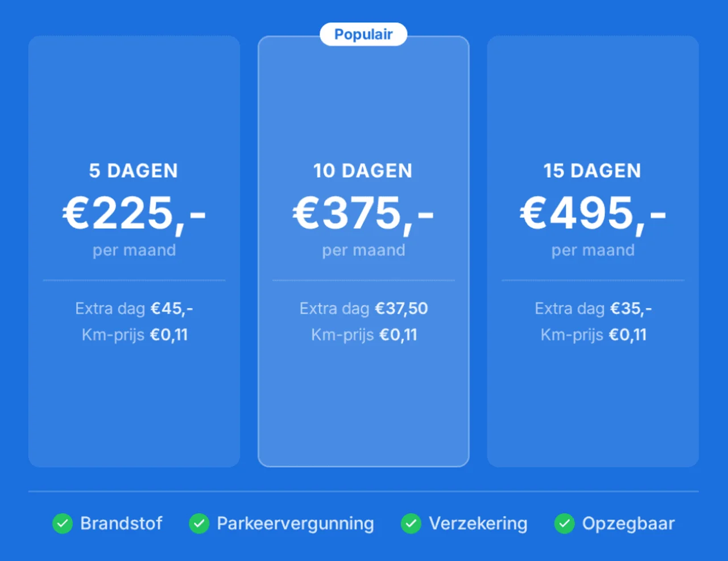The height and width of the screenshot is (561, 728).
Task: Click the green checkmark beside Opzegbaar
Action: tap(564, 523)
